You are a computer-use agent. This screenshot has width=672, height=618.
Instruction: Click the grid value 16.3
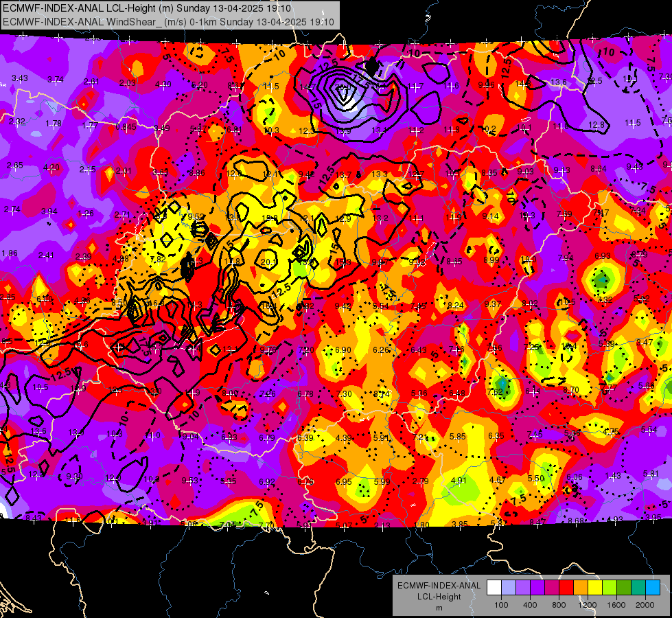coord(157,304)
